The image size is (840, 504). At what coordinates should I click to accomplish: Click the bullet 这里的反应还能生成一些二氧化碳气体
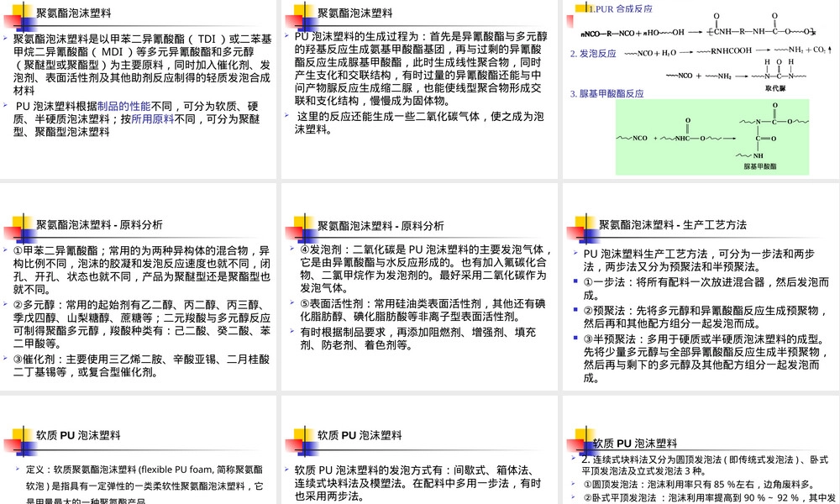point(419,123)
